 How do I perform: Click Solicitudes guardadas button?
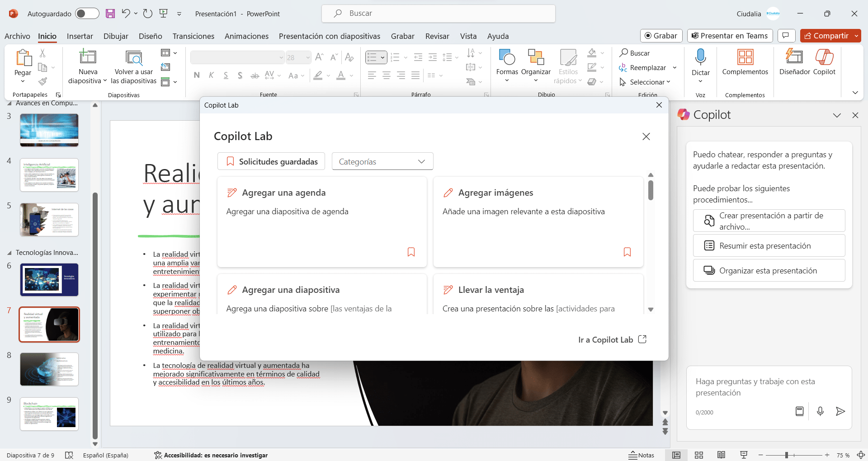click(x=271, y=161)
